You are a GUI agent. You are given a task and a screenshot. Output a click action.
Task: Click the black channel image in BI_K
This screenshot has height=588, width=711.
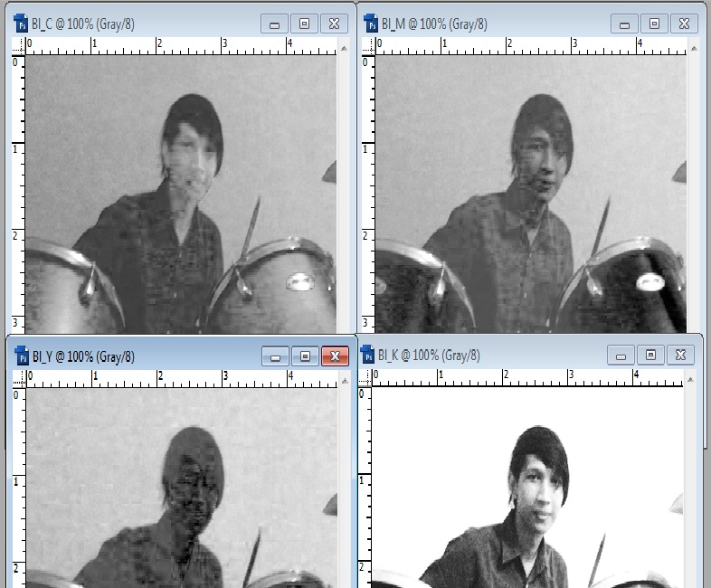[x=527, y=487]
